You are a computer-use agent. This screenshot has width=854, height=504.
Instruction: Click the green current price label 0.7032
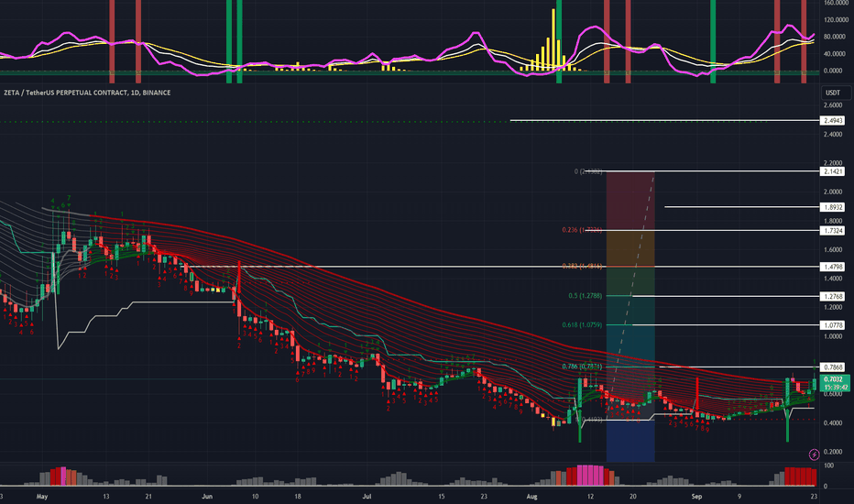click(x=835, y=379)
